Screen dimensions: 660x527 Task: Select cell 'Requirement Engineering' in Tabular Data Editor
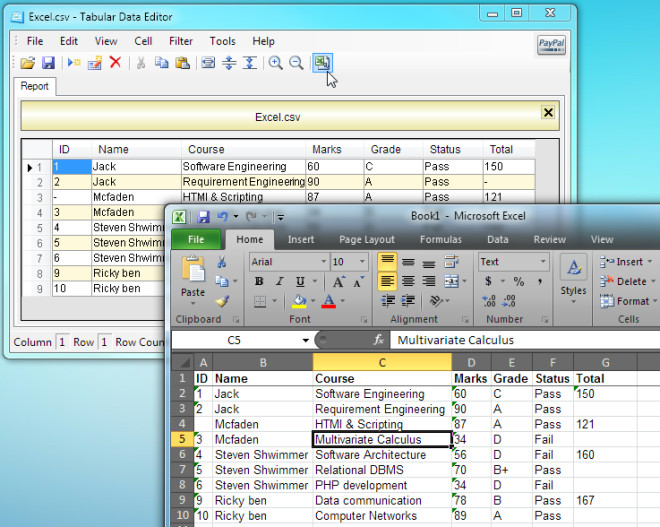tap(243, 182)
